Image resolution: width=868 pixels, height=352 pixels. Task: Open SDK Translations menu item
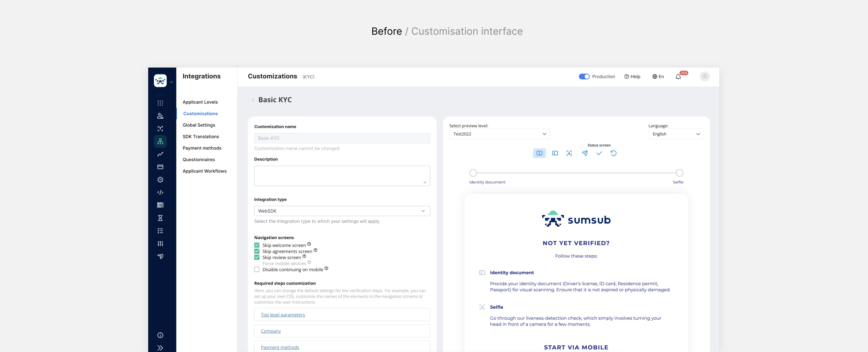[x=201, y=136]
